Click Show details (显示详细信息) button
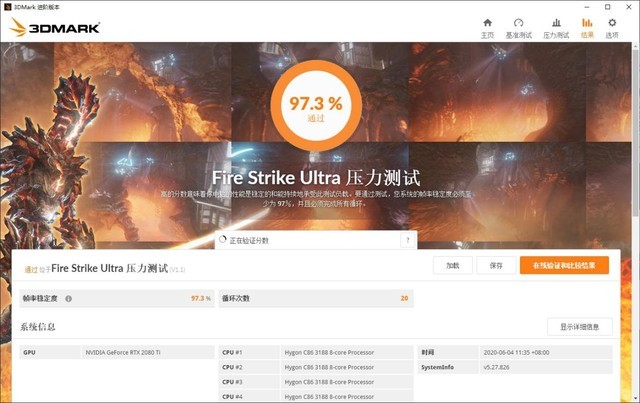Screen dimensions: 640x403 pos(580,327)
